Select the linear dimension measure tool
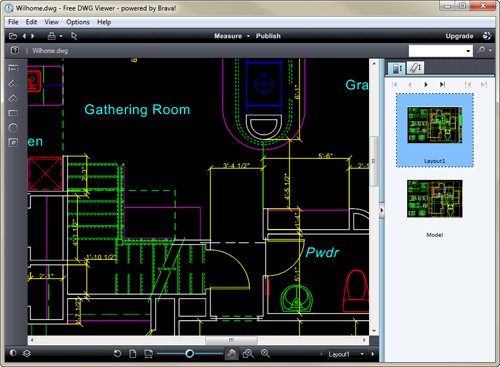The width and height of the screenshot is (500, 367). (x=13, y=68)
